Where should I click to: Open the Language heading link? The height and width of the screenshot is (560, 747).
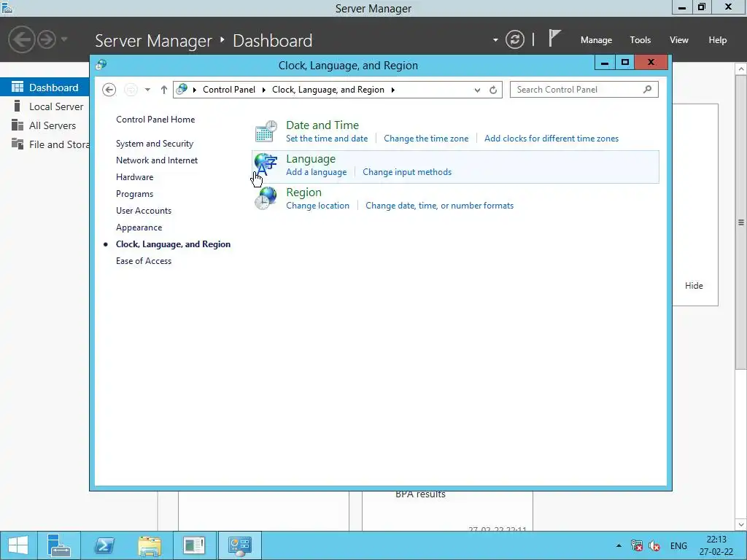(x=311, y=159)
